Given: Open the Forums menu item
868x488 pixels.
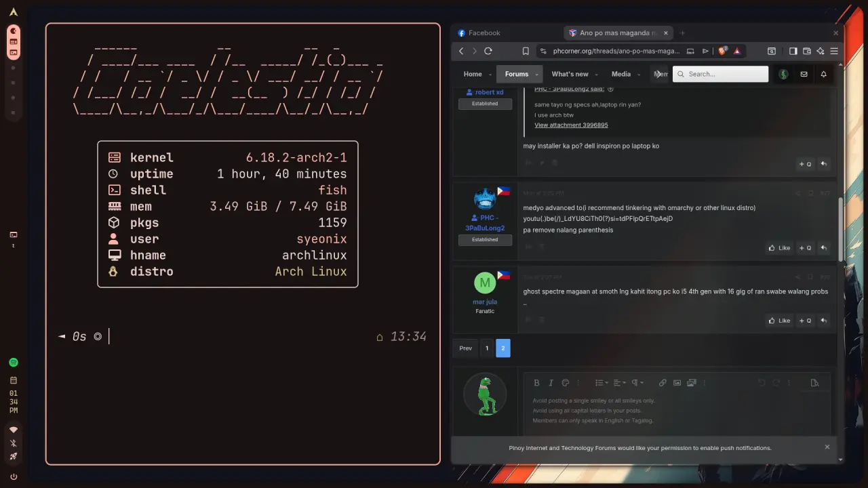Looking at the screenshot, I should tap(517, 74).
